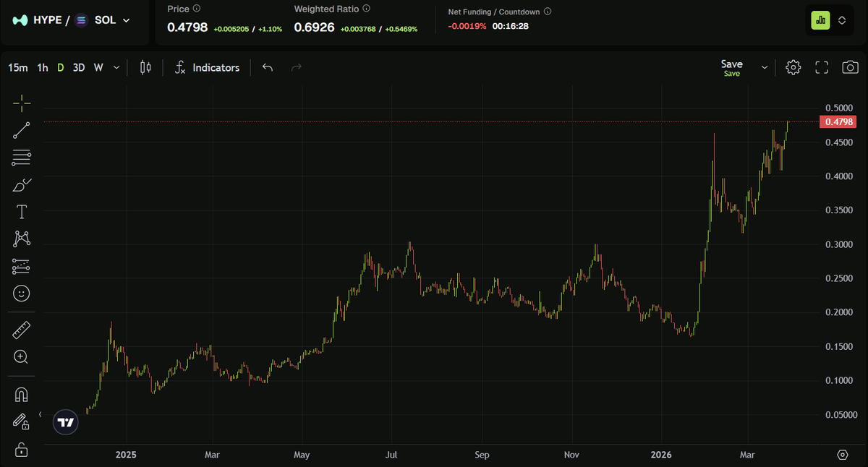This screenshot has width=868, height=467.
Task: Toggle the view switcher up-down arrows
Action: tap(842, 20)
